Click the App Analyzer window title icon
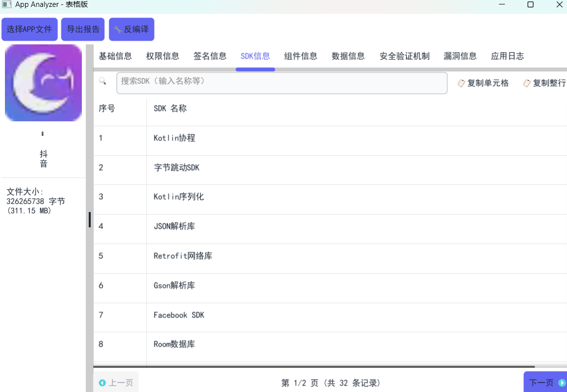567x392 pixels. click(x=7, y=4)
